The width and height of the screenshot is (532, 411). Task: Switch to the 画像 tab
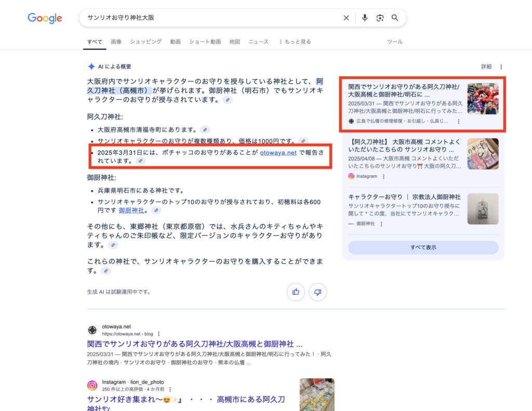coord(116,42)
